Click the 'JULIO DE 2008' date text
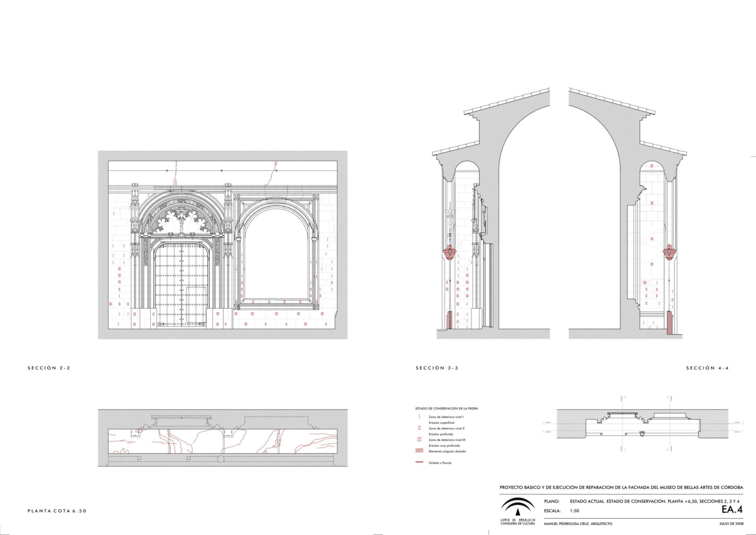756x535 pixels. pos(731,524)
